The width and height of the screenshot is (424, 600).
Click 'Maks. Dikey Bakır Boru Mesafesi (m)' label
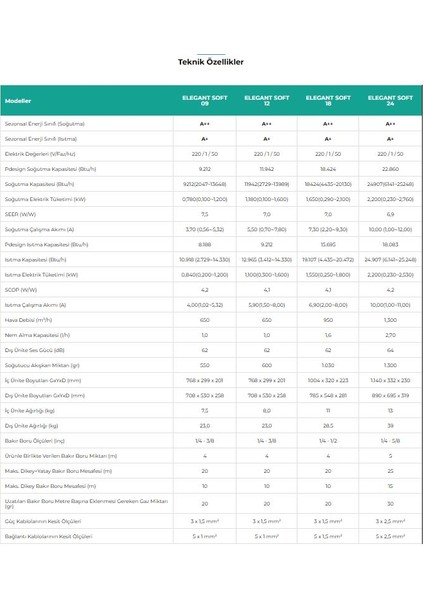pos(50,486)
